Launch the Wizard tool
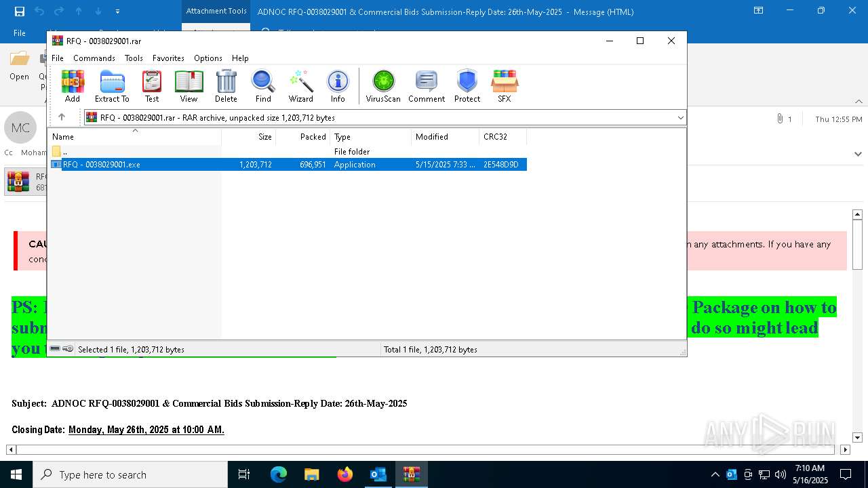868x488 pixels. tap(300, 86)
